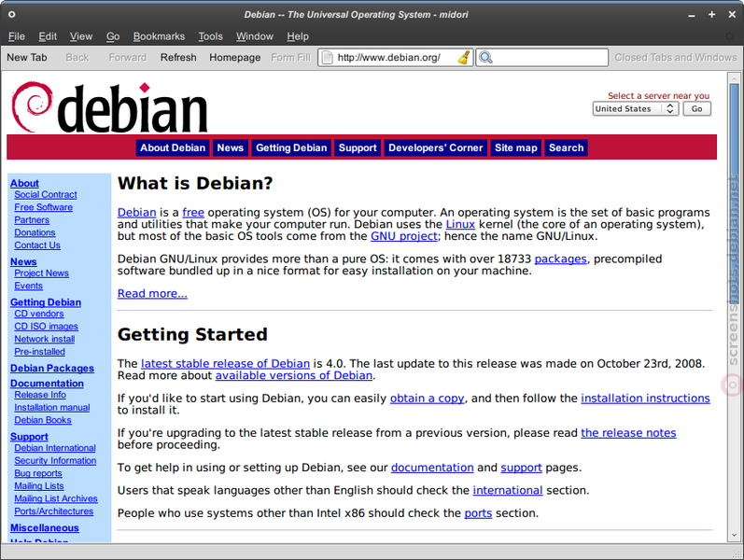This screenshot has width=744, height=560.
Task: Click the Refresh toolbar button
Action: point(178,58)
